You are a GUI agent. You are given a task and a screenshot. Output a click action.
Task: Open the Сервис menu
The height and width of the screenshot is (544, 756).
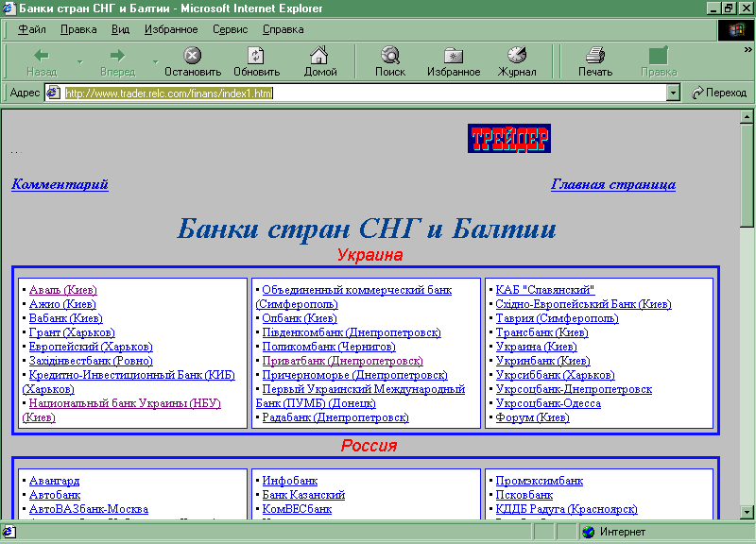[x=230, y=29]
